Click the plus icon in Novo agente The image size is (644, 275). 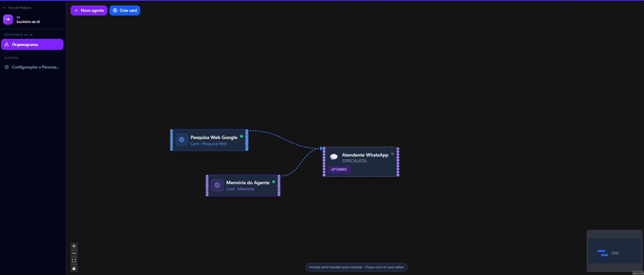tap(76, 10)
